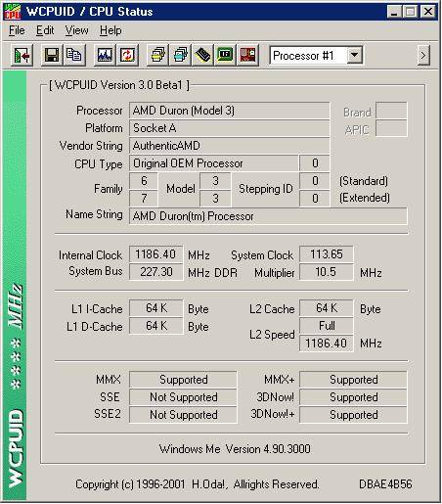The image size is (442, 504).
Task: Click the Platform field 'Socket A'
Action: pos(229,128)
